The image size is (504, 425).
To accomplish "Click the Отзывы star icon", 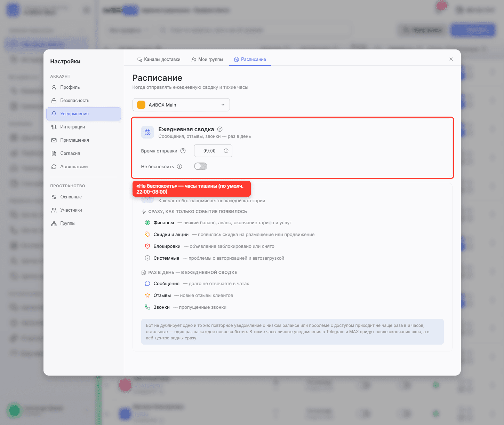I will point(147,295).
